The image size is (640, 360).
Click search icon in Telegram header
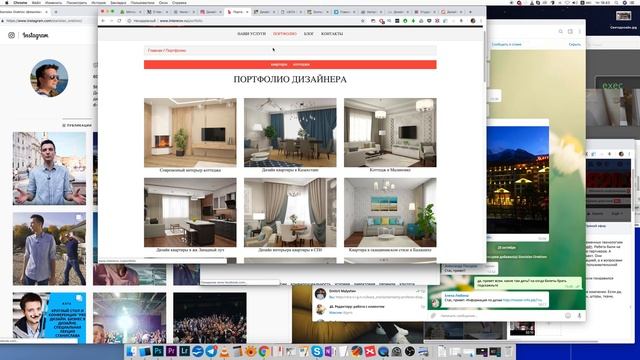coord(561,31)
